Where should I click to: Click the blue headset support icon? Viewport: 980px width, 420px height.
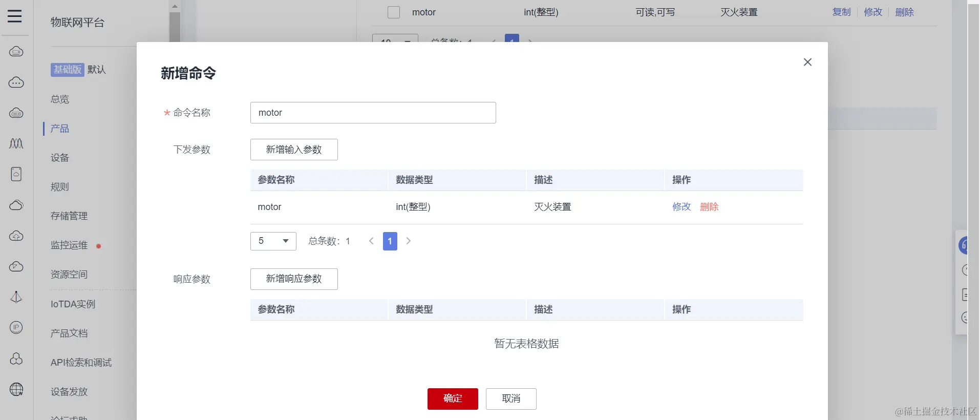(963, 245)
